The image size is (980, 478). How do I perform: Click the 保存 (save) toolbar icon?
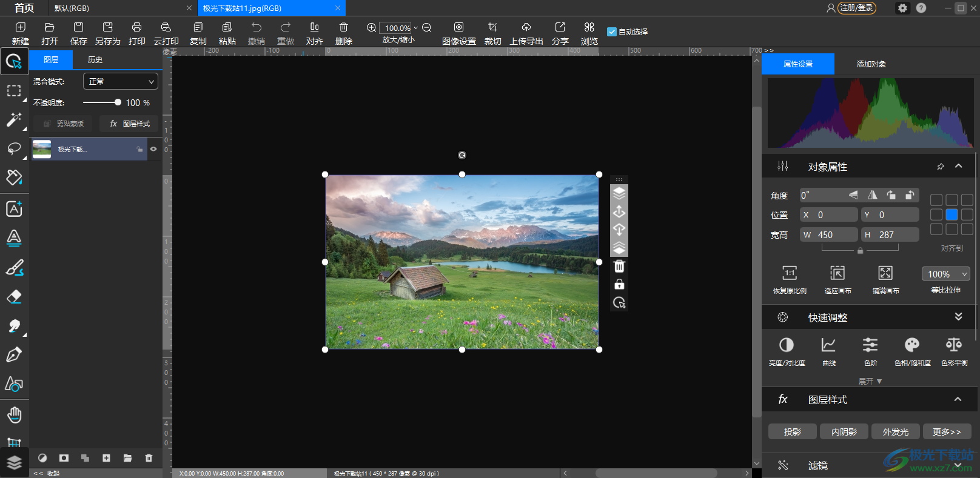(x=79, y=27)
